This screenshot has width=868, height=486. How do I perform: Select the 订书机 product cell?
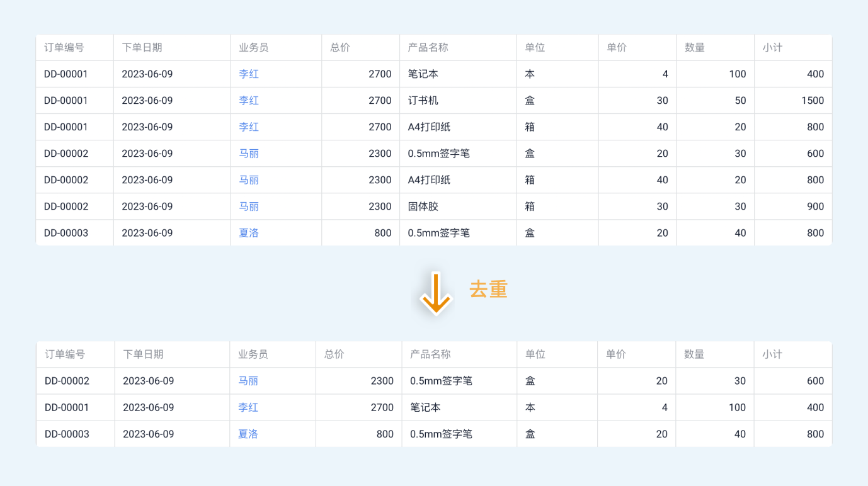click(x=423, y=101)
